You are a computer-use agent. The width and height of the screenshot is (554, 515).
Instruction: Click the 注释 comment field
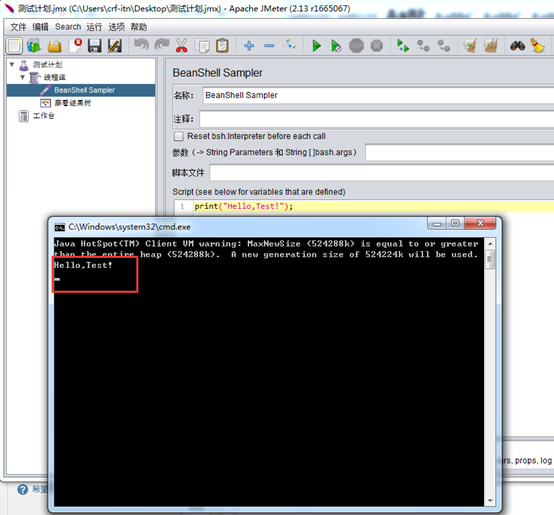tap(377, 119)
